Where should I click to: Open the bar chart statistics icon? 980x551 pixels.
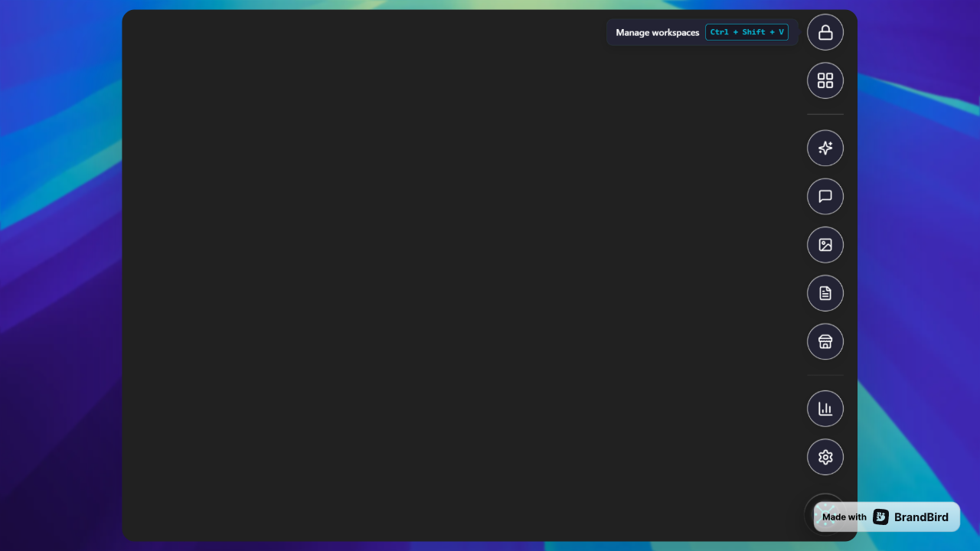click(x=825, y=408)
